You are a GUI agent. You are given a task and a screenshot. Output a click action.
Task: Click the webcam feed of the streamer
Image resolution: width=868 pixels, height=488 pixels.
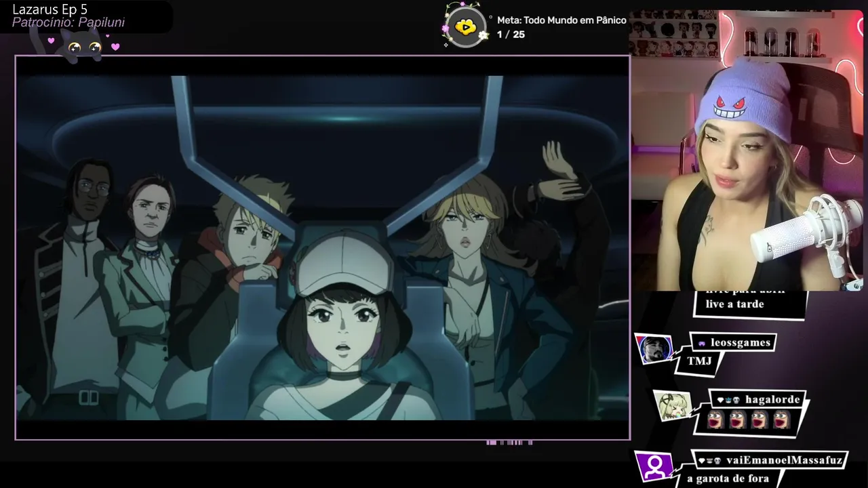pos(747,150)
